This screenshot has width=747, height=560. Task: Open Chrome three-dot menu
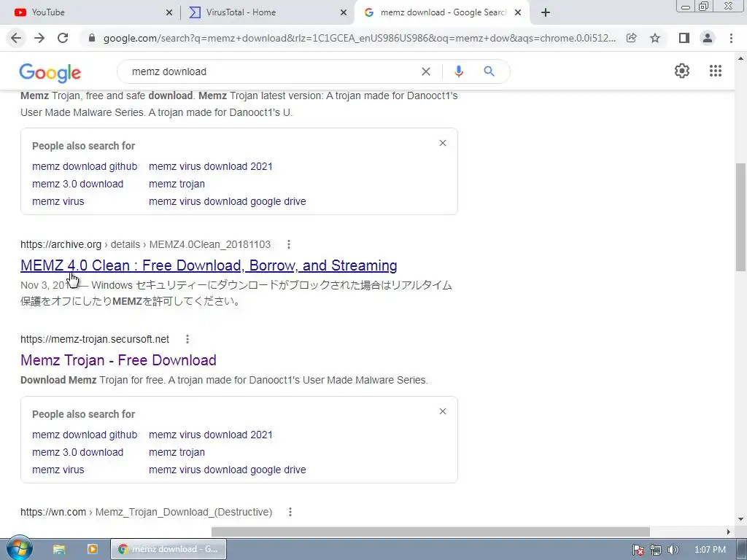pos(731,38)
